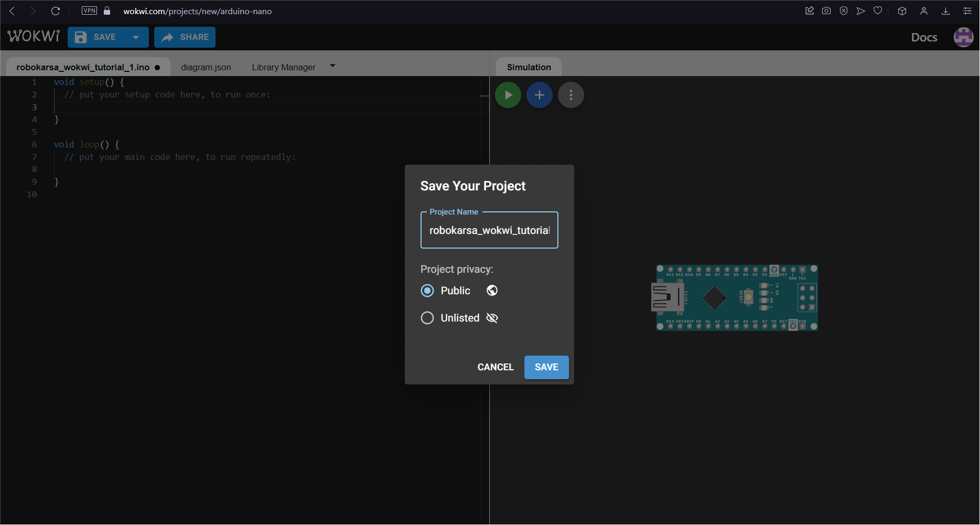This screenshot has width=980, height=525.
Task: Start the simulation with the play button
Action: [508, 95]
